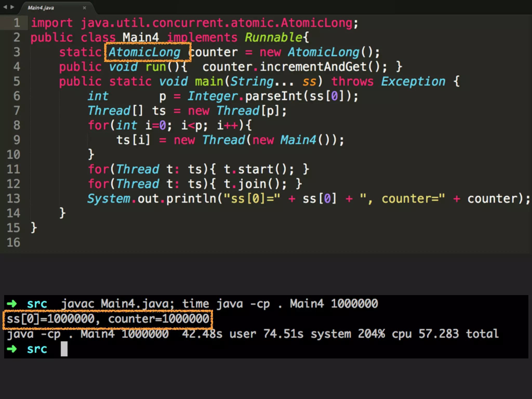Click on Integer.parseInt call on line 6

273,96
